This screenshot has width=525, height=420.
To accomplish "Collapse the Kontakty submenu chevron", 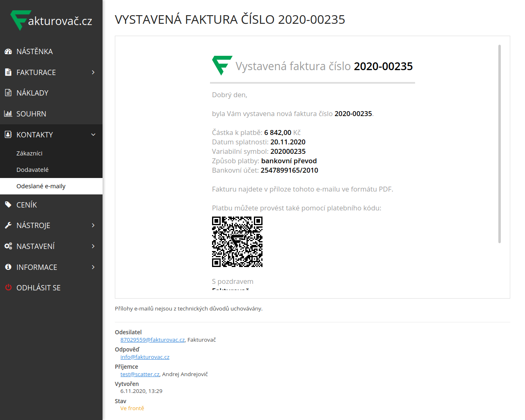I will 93,135.
